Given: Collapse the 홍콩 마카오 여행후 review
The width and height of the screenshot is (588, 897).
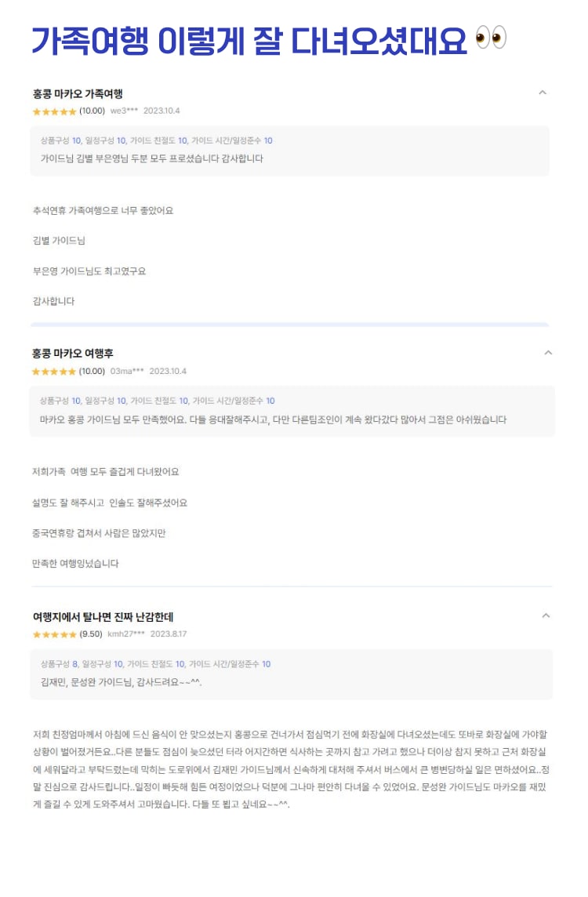Looking at the screenshot, I should pyautogui.click(x=548, y=353).
